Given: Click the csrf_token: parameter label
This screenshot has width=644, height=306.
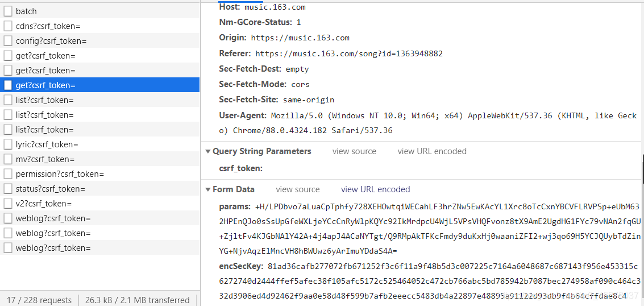Looking at the screenshot, I should tap(240, 168).
